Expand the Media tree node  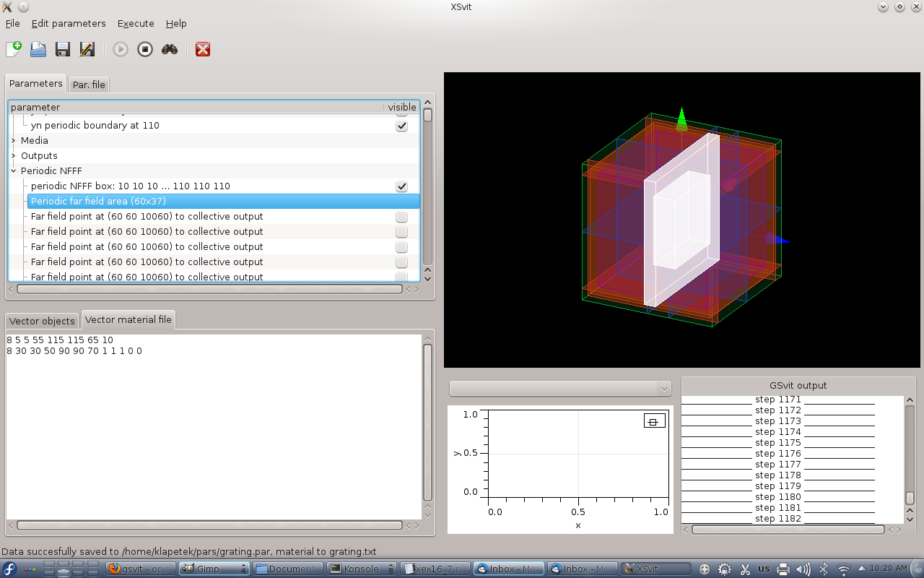click(14, 141)
